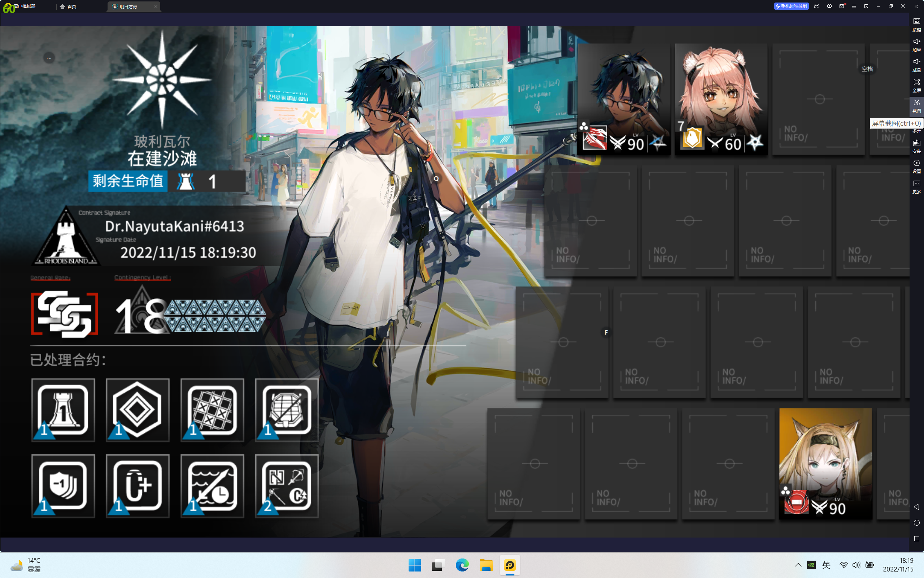
Task: Open the pink-haired operator card level 60
Action: (x=721, y=99)
